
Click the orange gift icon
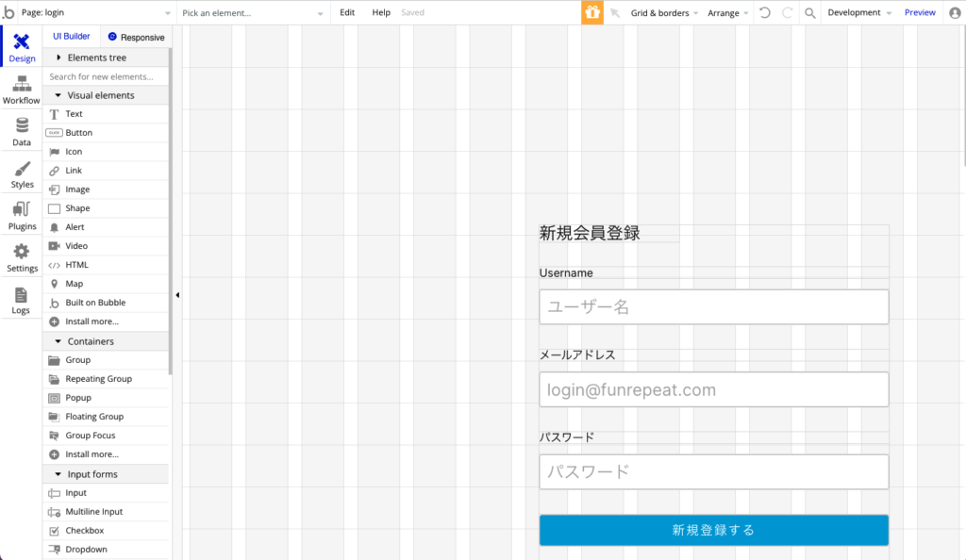[592, 12]
